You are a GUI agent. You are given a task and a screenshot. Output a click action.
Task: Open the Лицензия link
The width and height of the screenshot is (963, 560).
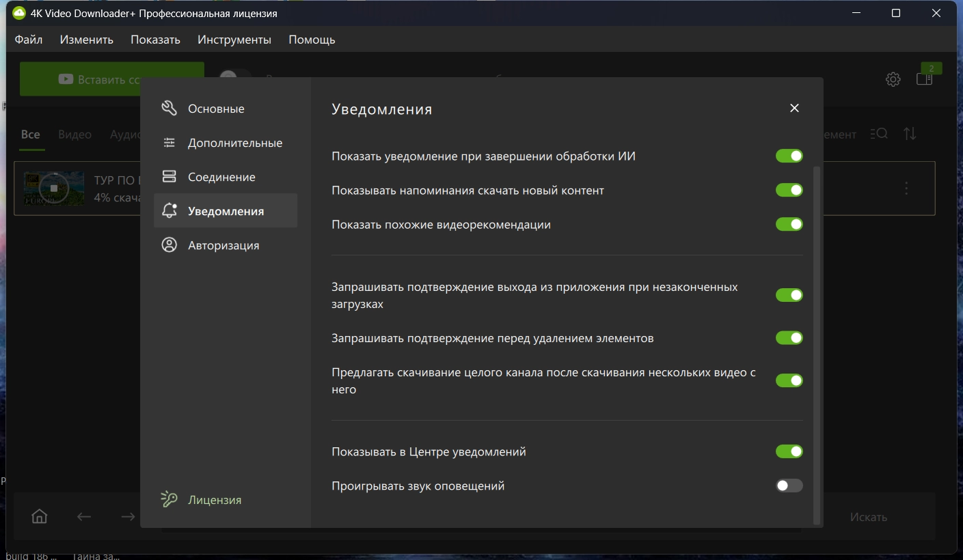(x=215, y=500)
